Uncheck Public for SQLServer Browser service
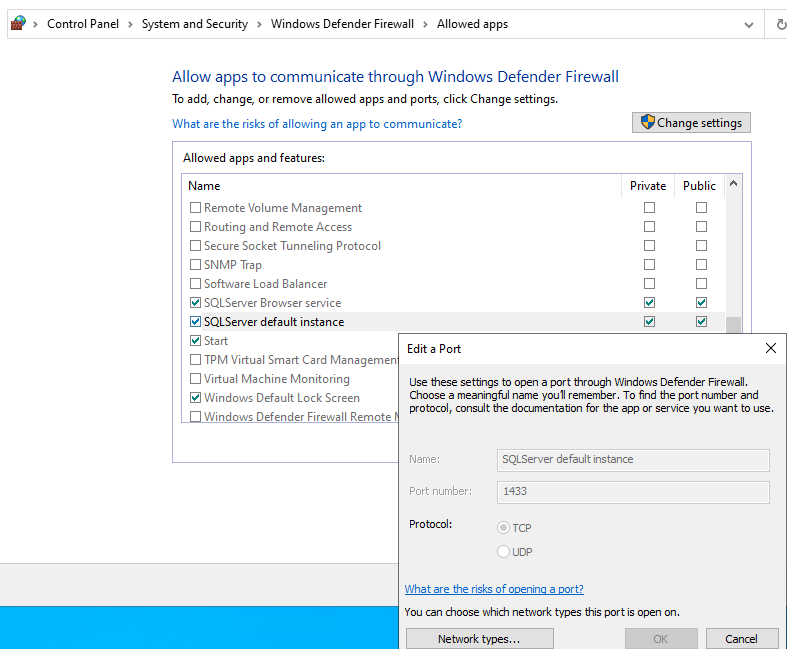This screenshot has width=787, height=649. 701,302
